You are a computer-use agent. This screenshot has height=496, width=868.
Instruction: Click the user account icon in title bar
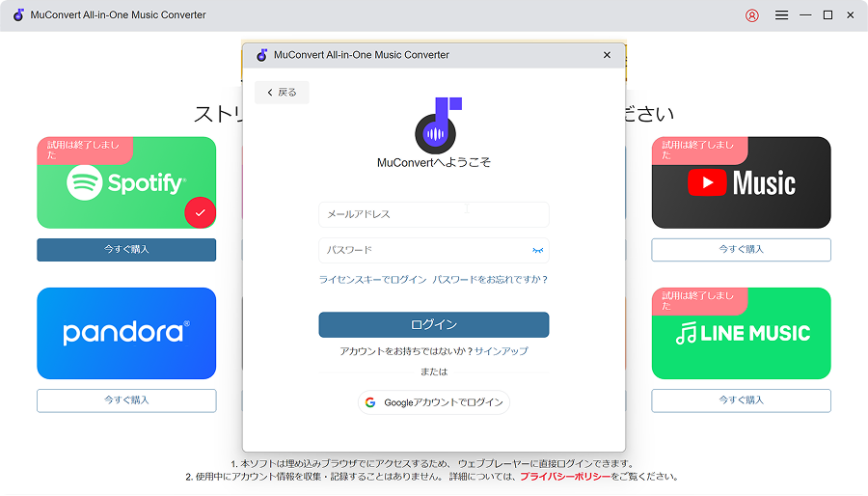751,15
